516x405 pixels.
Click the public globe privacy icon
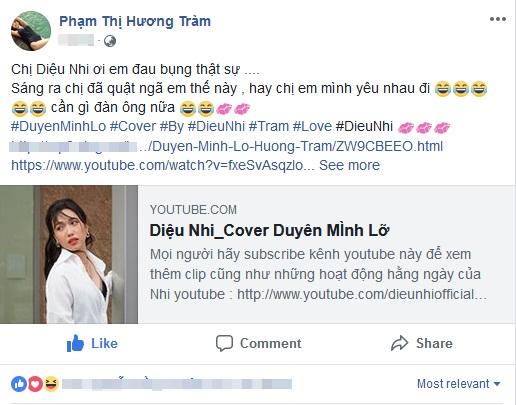[110, 41]
